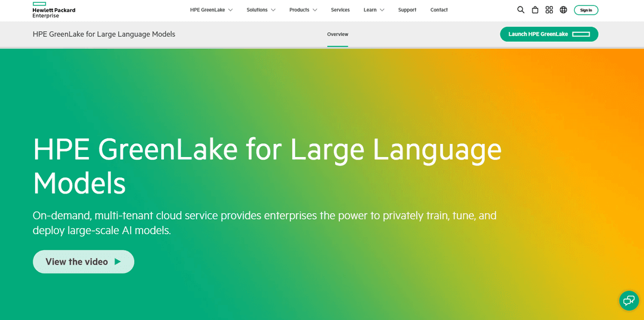This screenshot has width=644, height=320.
Task: Expand the HPE GreenLake dropdown menu
Action: click(211, 10)
